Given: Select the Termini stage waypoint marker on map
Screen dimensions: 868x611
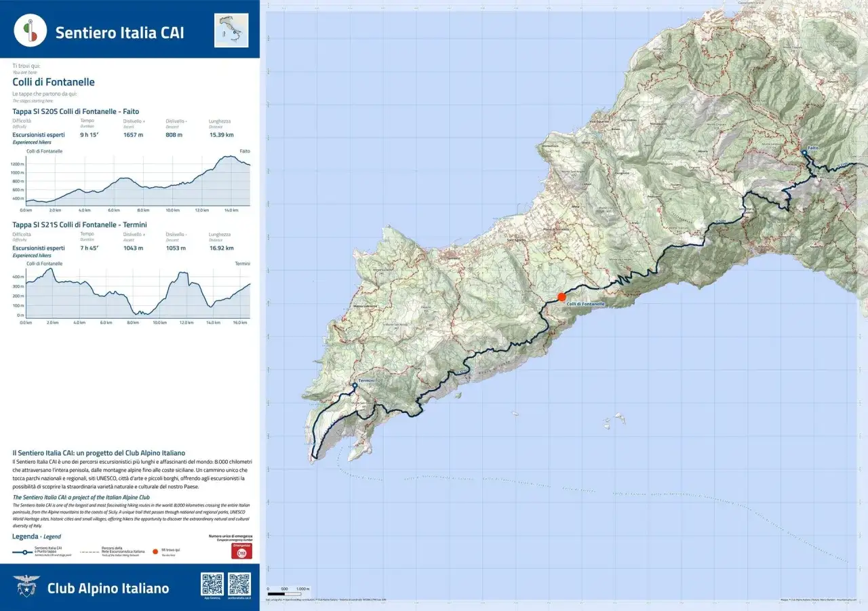Looking at the screenshot, I should coord(354,386).
